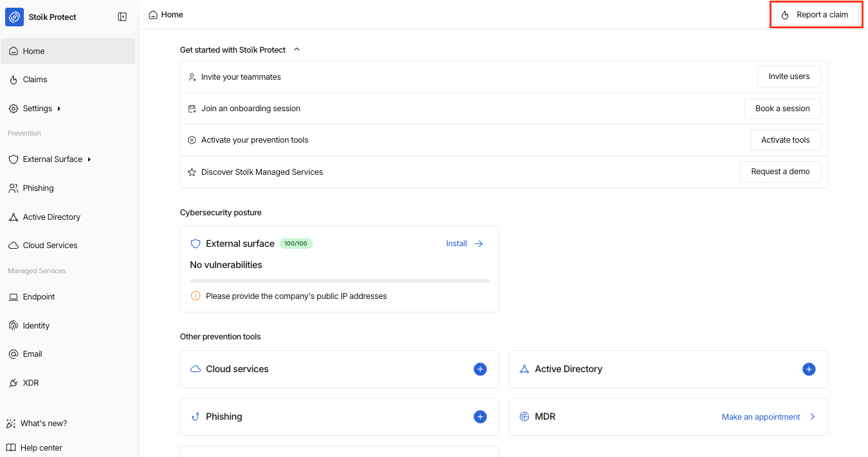
Task: Collapse the sidebar using panel icon
Action: pyautogui.click(x=122, y=17)
